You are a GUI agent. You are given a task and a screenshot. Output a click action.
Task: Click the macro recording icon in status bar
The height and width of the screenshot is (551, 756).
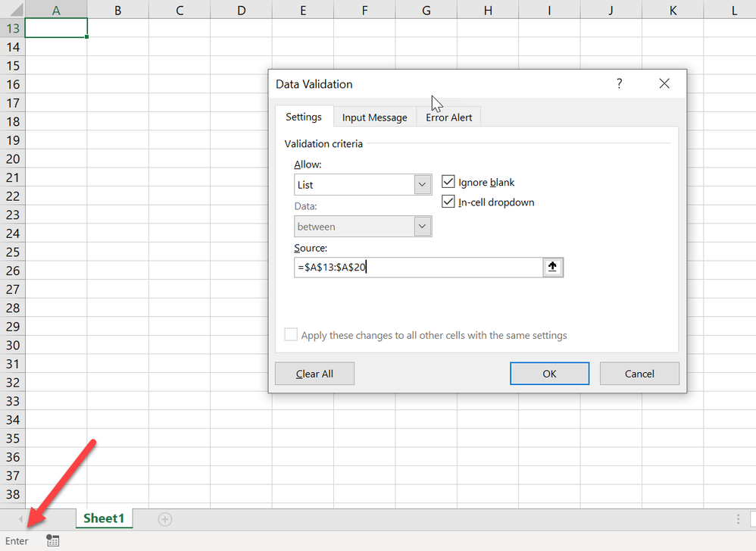point(52,541)
